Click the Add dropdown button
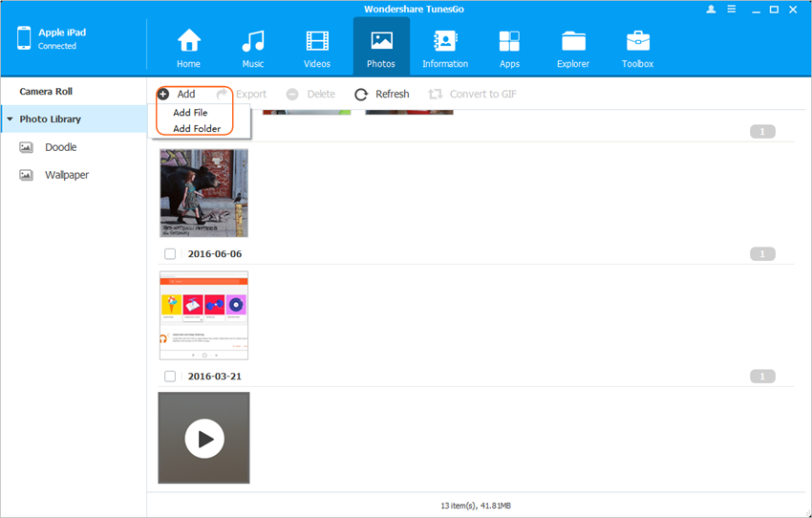This screenshot has height=518, width=812. pos(178,94)
